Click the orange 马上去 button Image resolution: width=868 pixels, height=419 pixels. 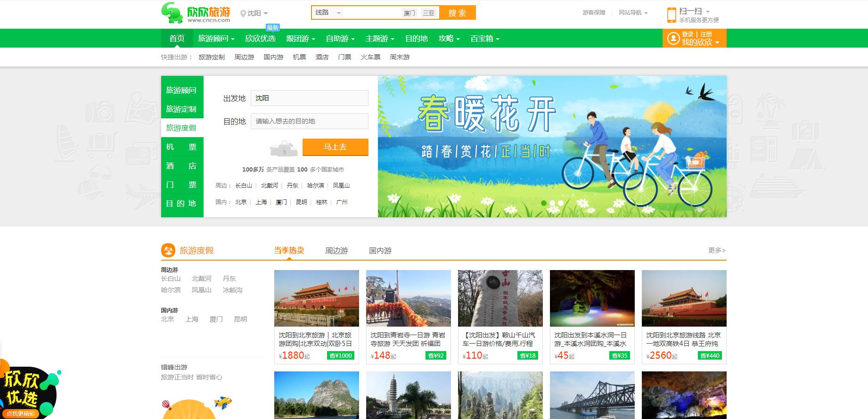point(335,147)
